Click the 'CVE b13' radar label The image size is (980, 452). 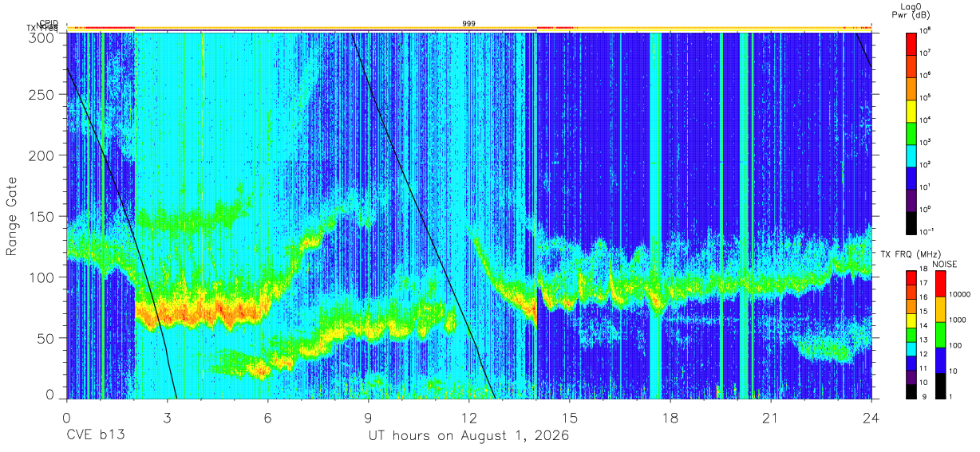click(x=94, y=436)
